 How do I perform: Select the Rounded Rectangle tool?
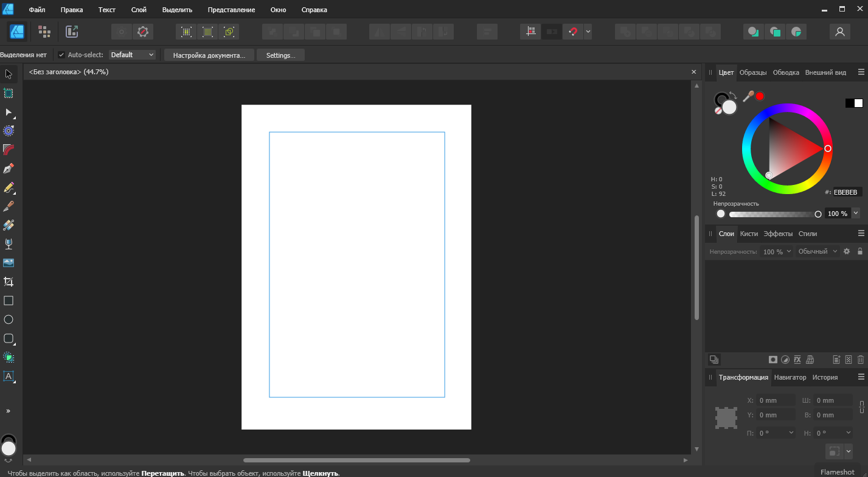pos(9,338)
